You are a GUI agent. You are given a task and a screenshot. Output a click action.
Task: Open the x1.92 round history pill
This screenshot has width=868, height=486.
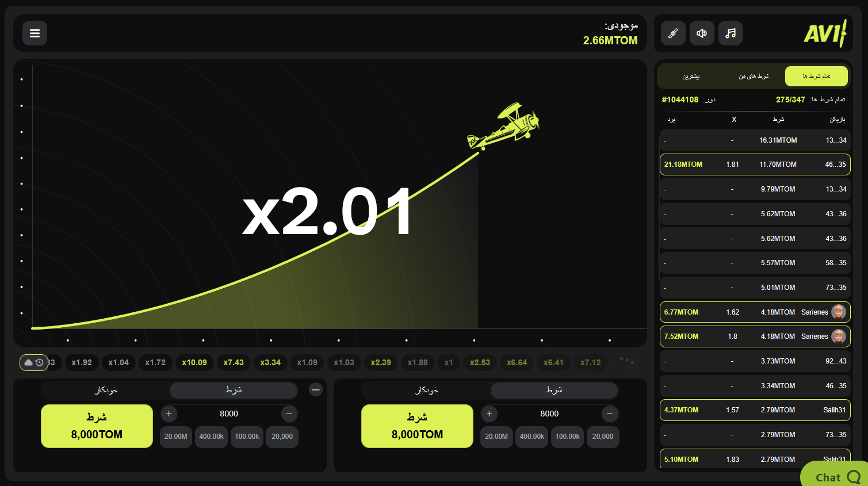(x=82, y=362)
